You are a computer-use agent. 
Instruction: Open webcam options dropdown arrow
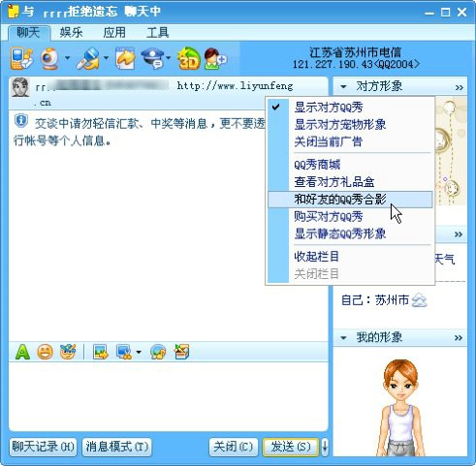coord(67,58)
